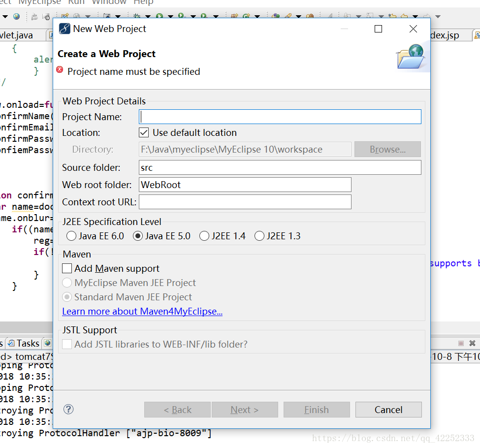Image resolution: width=480 pixels, height=448 pixels.
Task: Click the red stop icon in the Console panel
Action: 461,343
